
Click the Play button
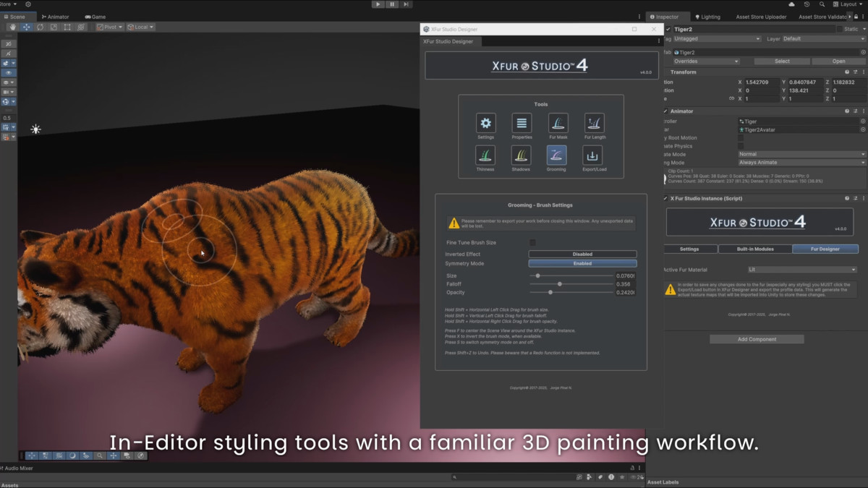click(x=378, y=4)
